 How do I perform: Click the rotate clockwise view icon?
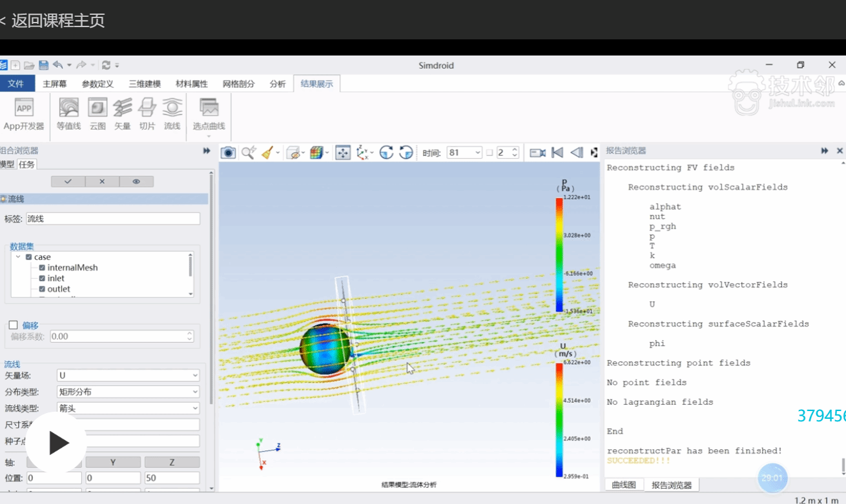click(x=387, y=152)
